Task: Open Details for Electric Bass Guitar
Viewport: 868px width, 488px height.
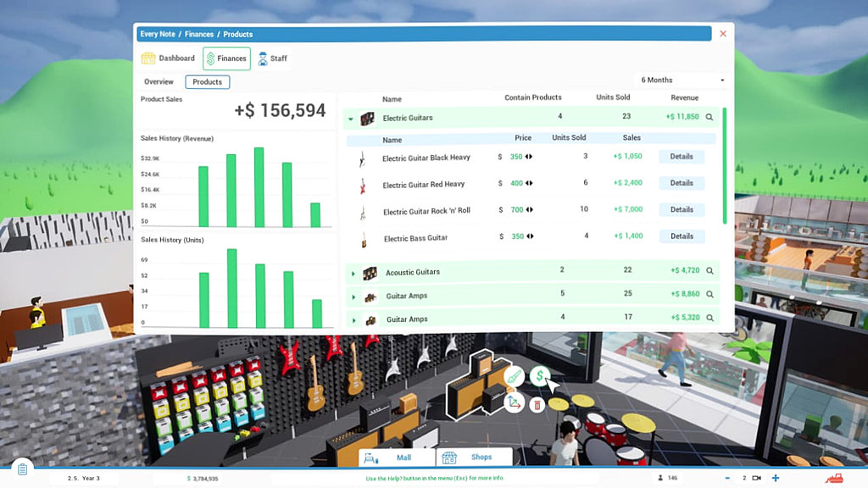Action: coord(682,236)
